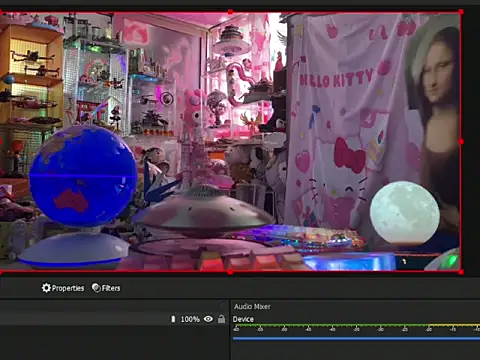Click the silver UFO in the preview
This screenshot has height=360, width=480.
(x=204, y=211)
